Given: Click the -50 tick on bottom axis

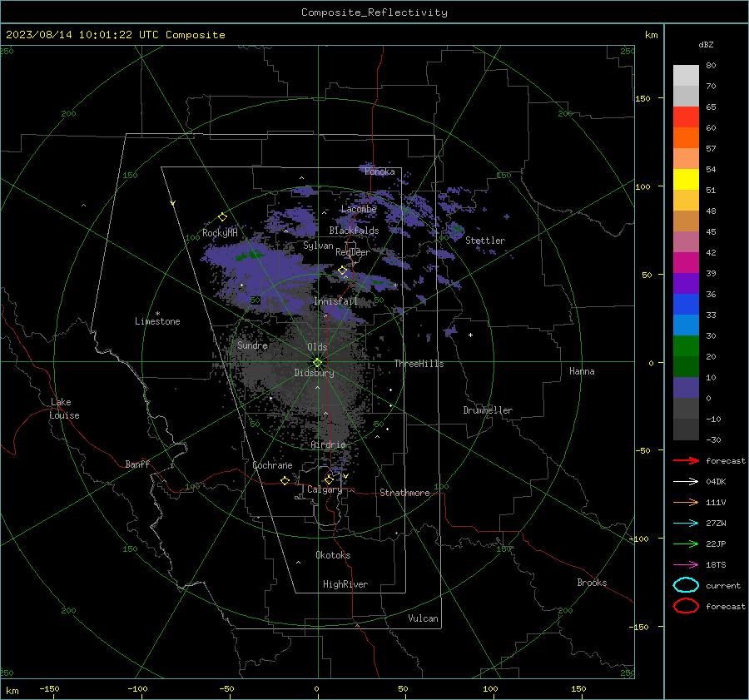Looking at the screenshot, I should click(x=226, y=688).
